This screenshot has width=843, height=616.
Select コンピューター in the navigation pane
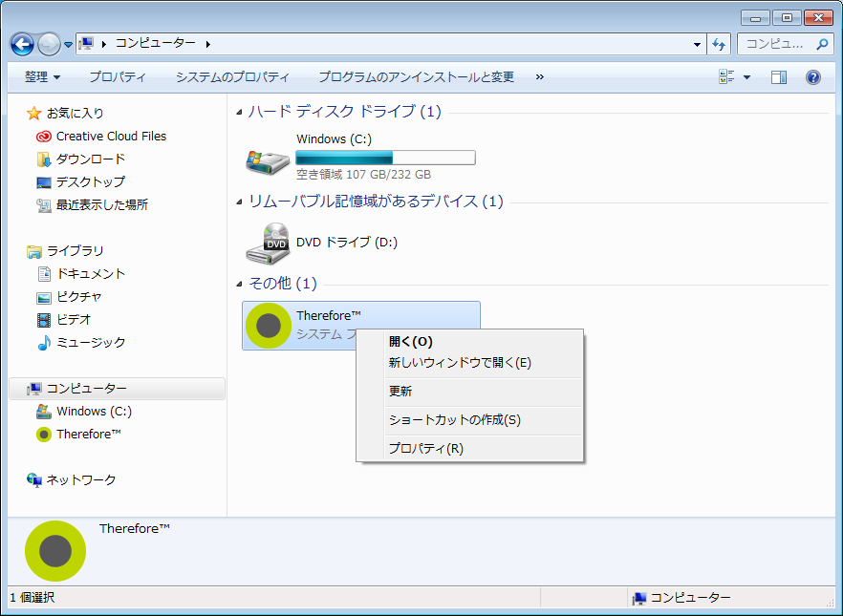(x=118, y=389)
